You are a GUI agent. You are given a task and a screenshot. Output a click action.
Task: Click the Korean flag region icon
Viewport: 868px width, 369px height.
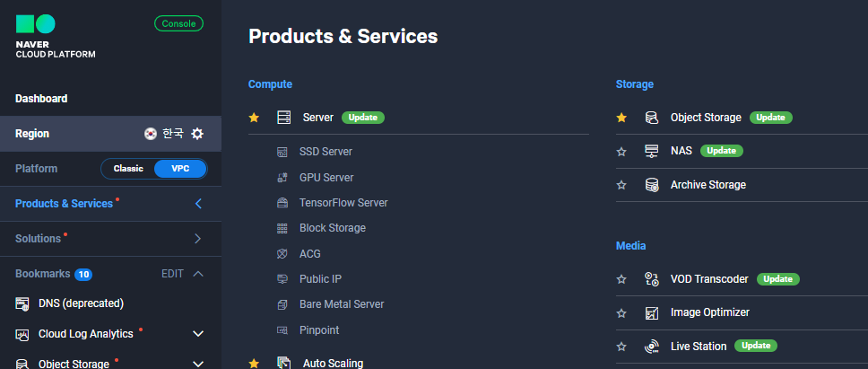(x=150, y=134)
